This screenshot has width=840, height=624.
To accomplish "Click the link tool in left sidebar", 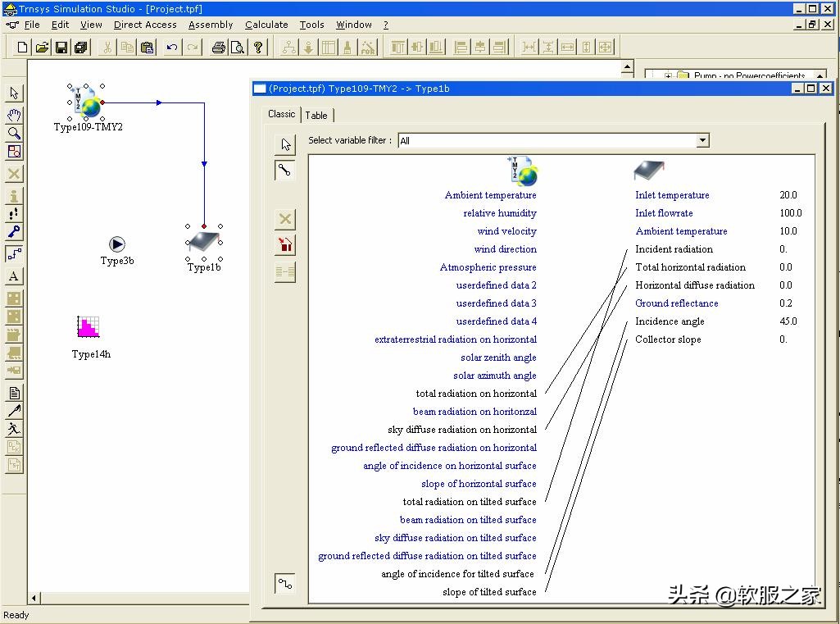I will [14, 253].
